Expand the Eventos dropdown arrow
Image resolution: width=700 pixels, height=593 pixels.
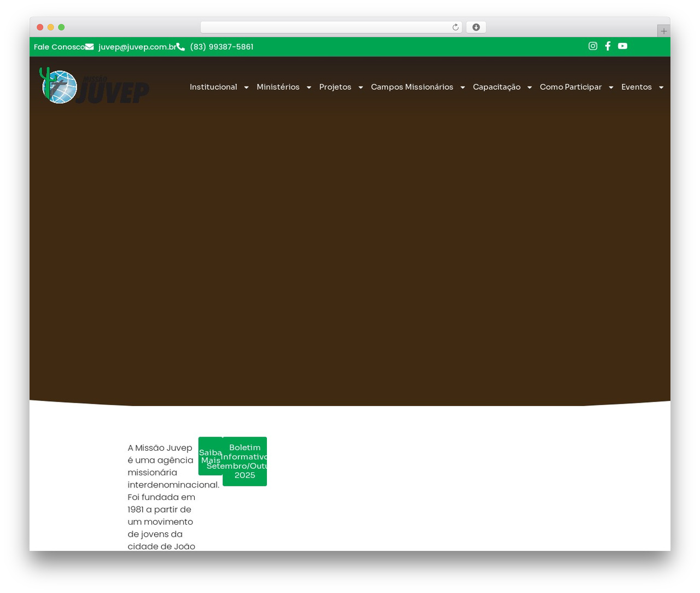(661, 88)
